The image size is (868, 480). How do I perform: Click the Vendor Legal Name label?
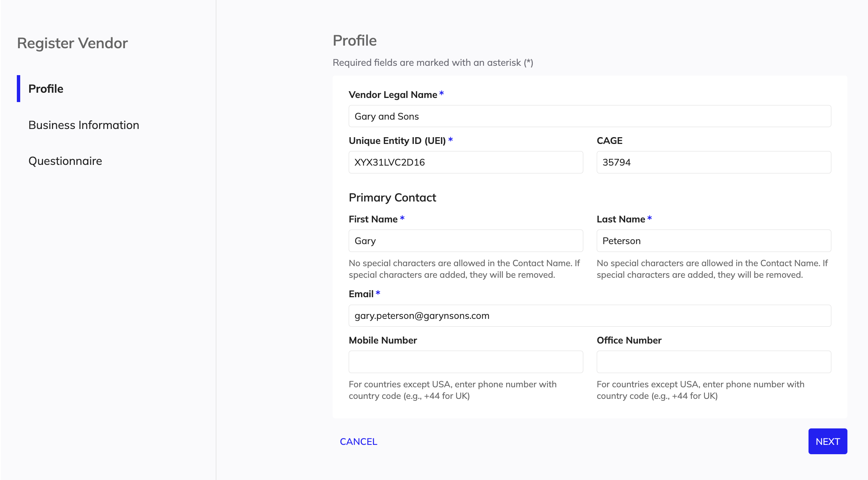click(x=393, y=95)
